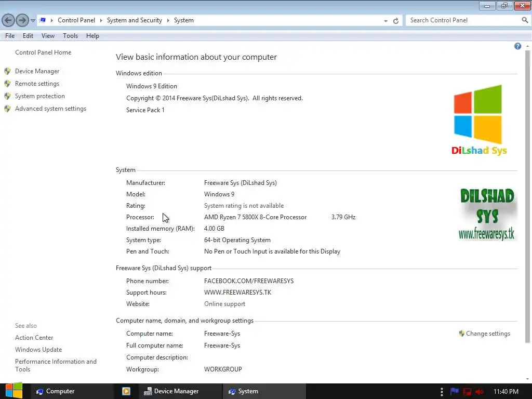Open recent pages dropdown next to Forward
Image resolution: width=532 pixels, height=399 pixels.
[x=33, y=21]
